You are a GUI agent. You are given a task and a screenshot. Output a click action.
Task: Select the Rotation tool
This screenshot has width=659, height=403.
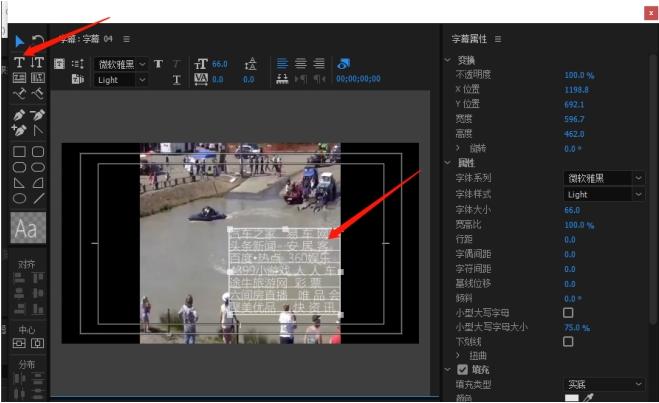(x=38, y=41)
